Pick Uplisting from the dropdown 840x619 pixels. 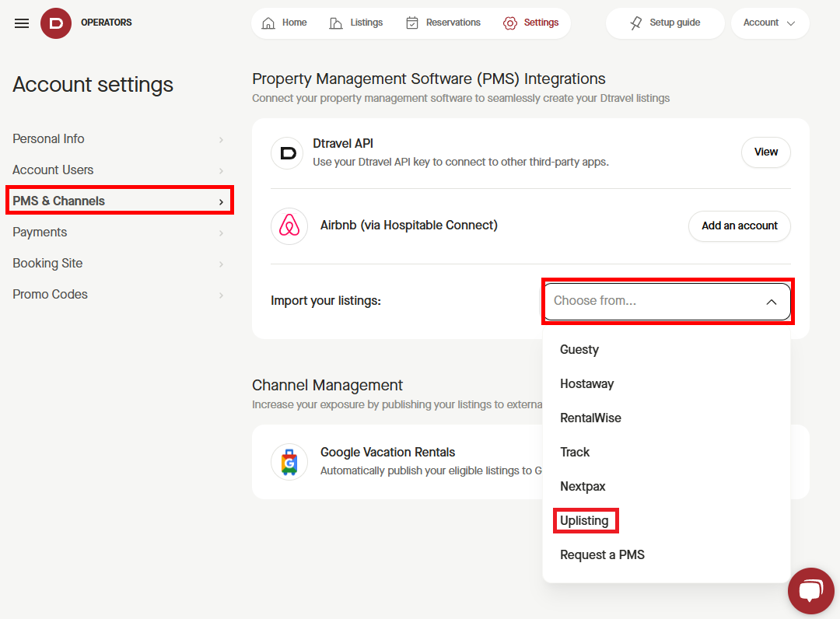pos(584,521)
